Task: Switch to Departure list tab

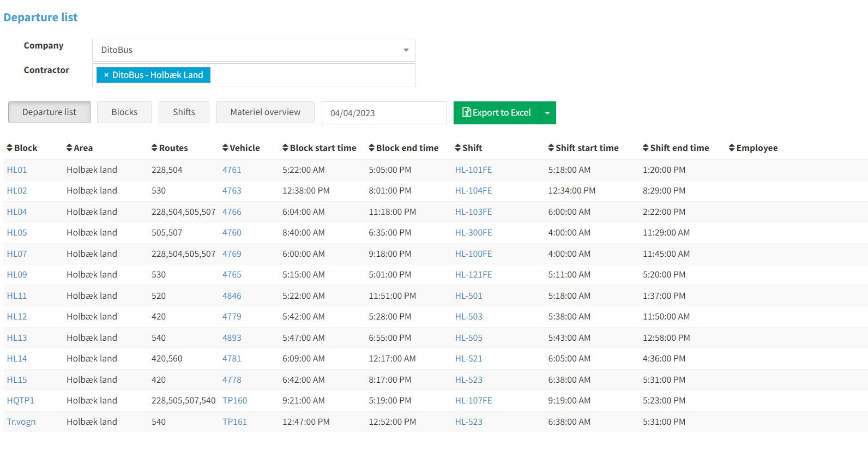Action: click(x=49, y=112)
